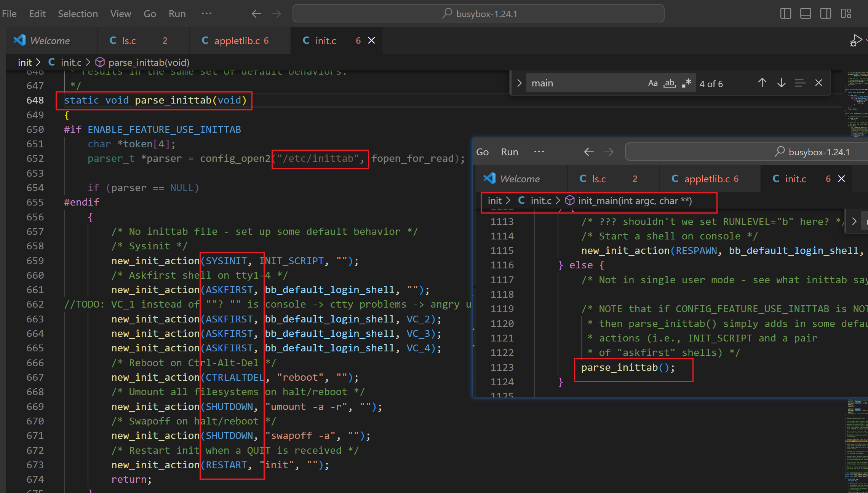This screenshot has width=868, height=493.
Task: Click forward arrow in inset window
Action: tap(609, 152)
